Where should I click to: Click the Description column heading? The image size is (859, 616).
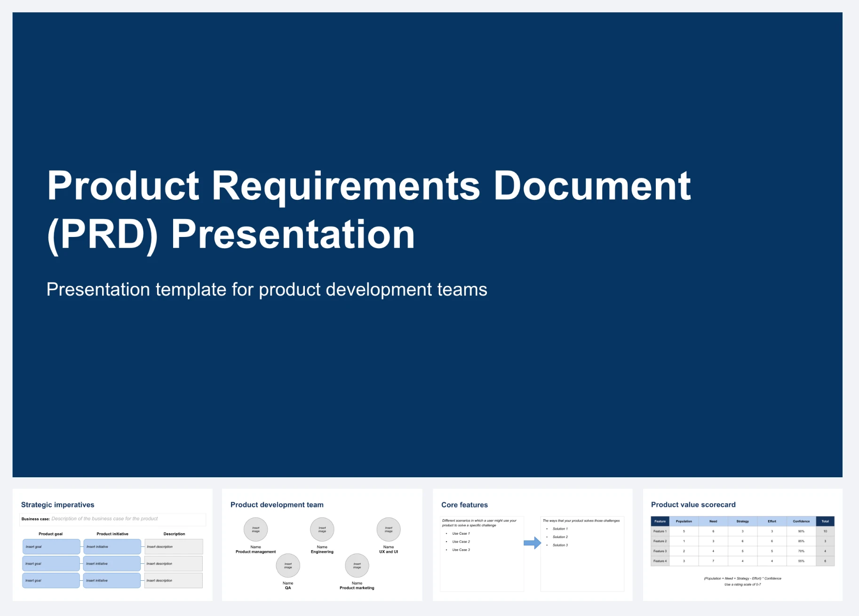point(174,534)
